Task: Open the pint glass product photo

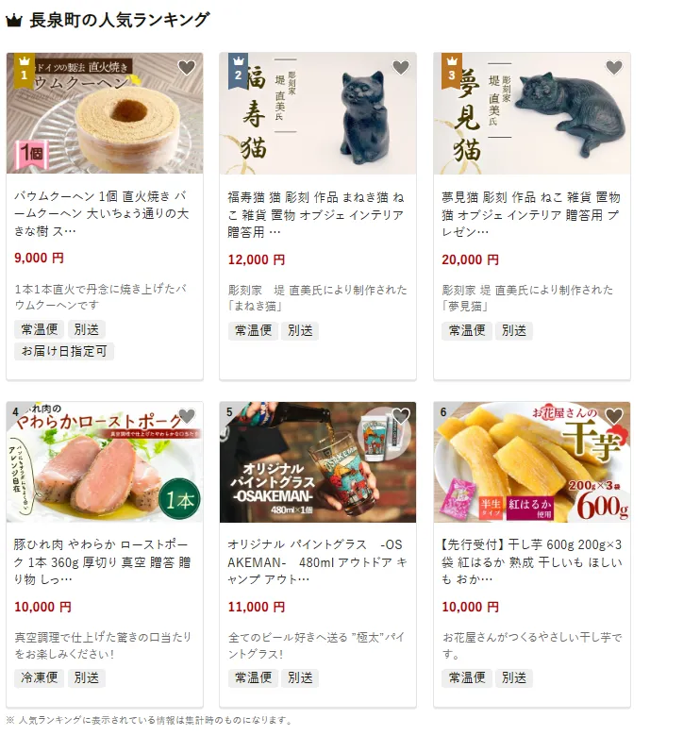Action: point(318,462)
